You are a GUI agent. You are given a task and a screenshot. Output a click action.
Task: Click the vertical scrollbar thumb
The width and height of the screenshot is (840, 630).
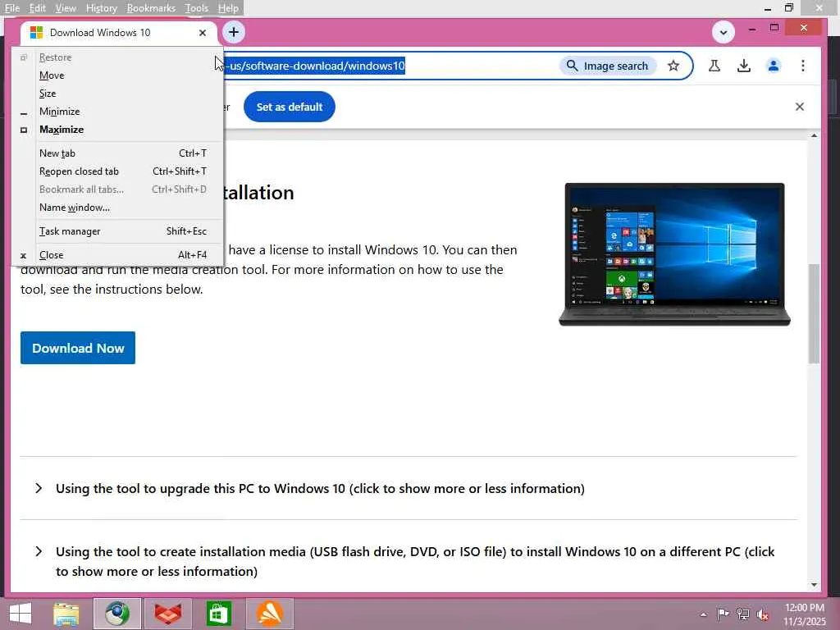tap(814, 313)
